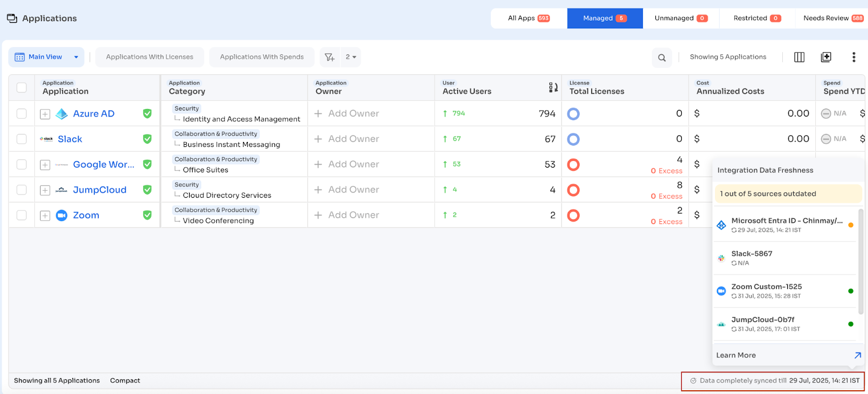Click the Azure AD license ring icon
868x394 pixels.
coord(573,114)
